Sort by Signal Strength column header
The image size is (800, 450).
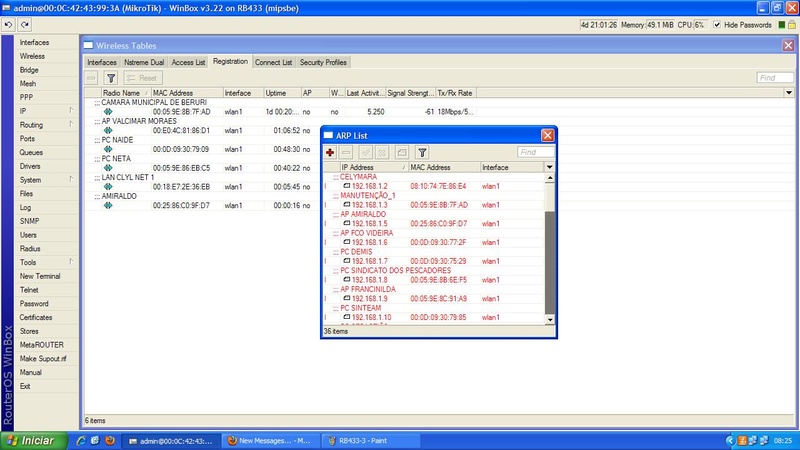click(x=410, y=93)
